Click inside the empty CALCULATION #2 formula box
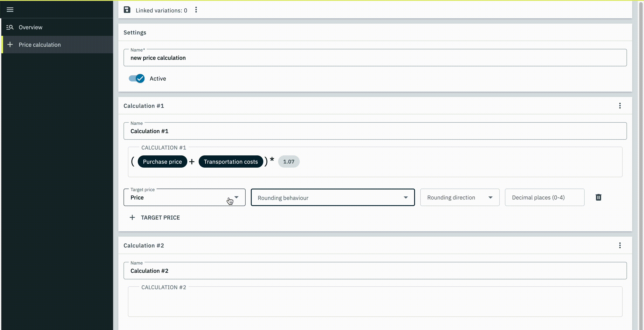 click(x=375, y=302)
